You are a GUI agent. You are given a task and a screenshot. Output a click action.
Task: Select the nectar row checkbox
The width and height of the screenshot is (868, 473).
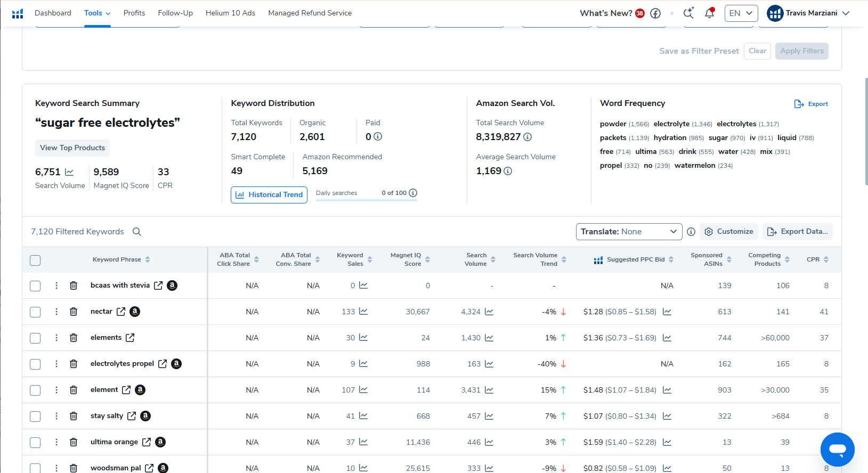tap(35, 312)
